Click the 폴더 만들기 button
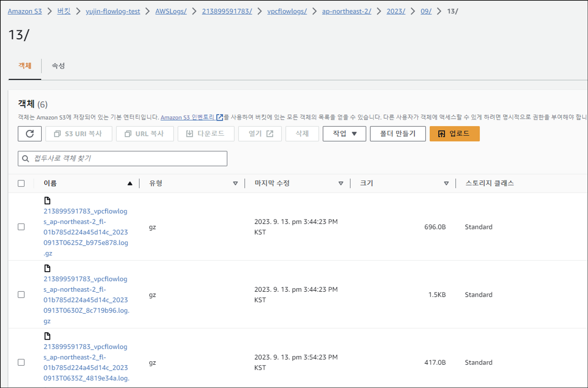 (x=397, y=134)
